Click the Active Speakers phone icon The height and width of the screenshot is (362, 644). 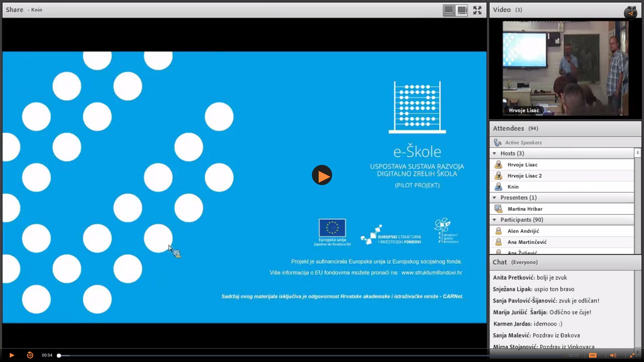click(497, 142)
